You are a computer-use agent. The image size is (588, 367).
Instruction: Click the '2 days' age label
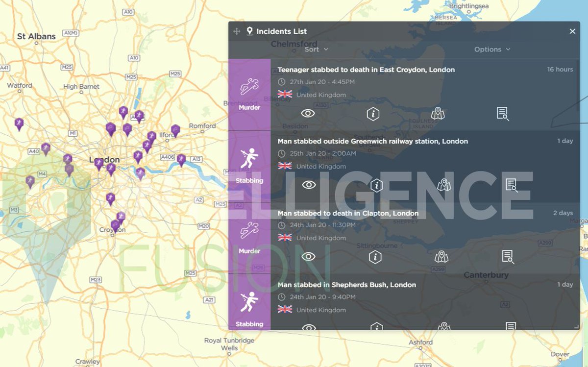[x=563, y=213]
